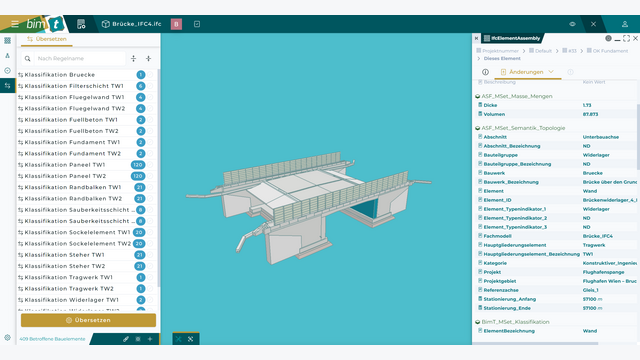Open the server storage icon in header
The image size is (640, 360).
point(81,24)
